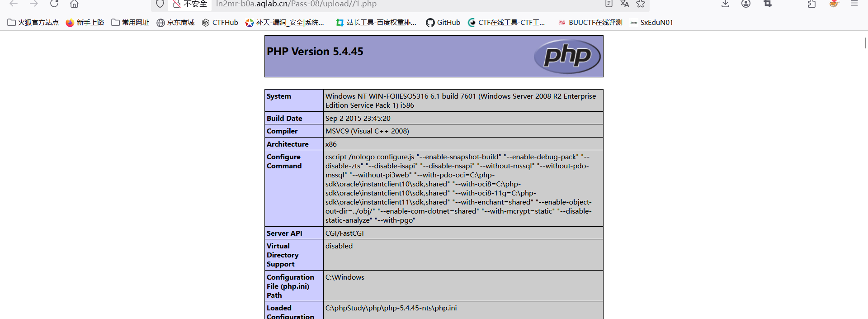Open the downloads panel
The height and width of the screenshot is (319, 868).
coord(725,4)
